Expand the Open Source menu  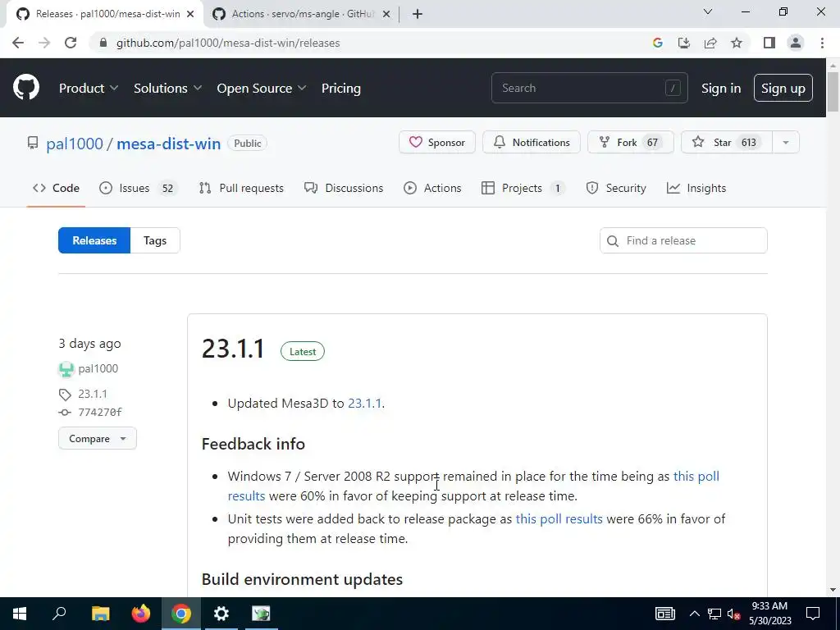(261, 88)
